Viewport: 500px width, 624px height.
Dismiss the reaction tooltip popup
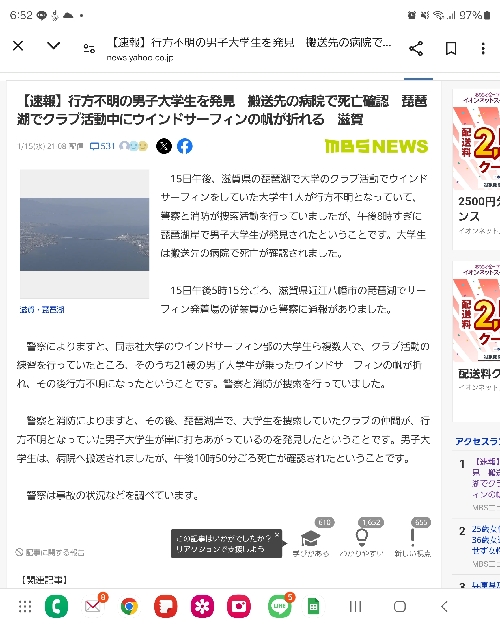point(277,535)
